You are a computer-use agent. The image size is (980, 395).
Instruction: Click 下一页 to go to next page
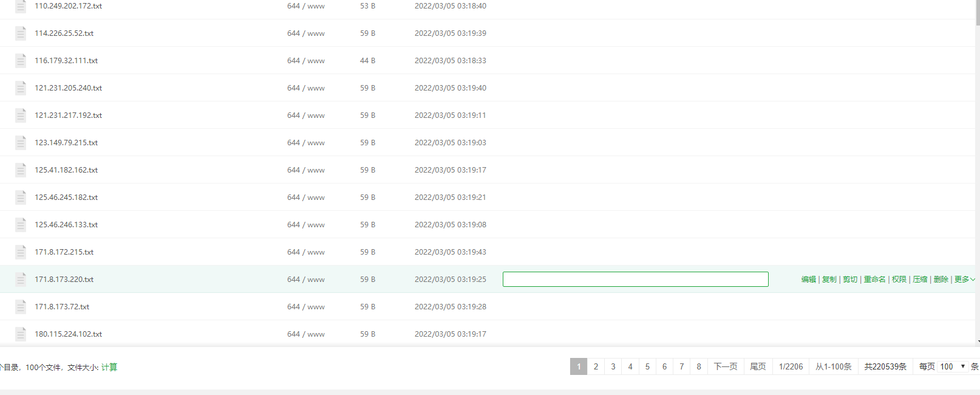coord(726,366)
